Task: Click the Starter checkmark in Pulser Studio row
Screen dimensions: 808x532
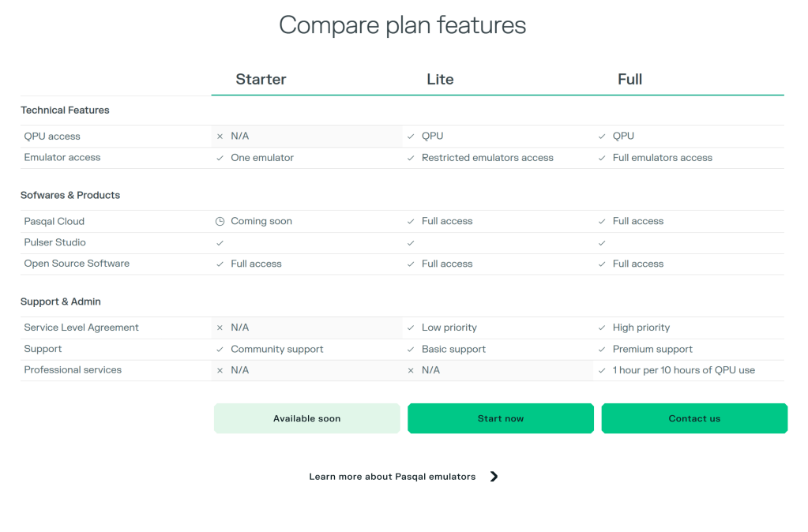Action: point(220,243)
